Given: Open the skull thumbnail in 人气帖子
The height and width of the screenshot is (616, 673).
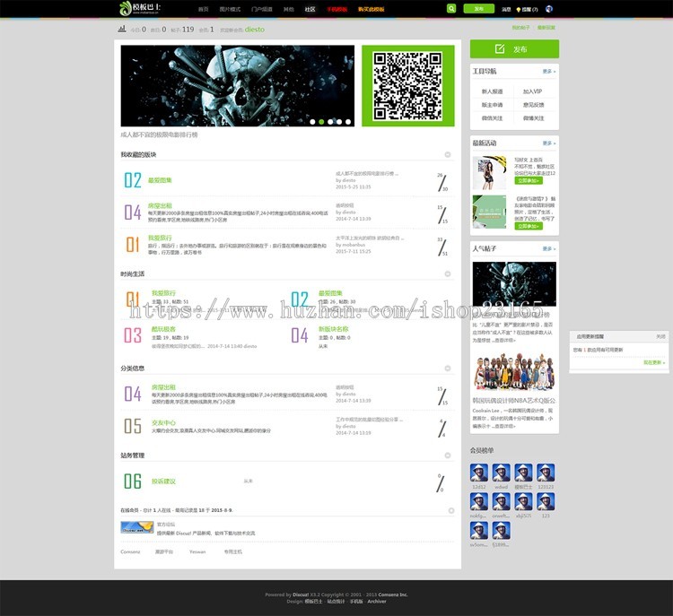Looking at the screenshot, I should (514, 283).
